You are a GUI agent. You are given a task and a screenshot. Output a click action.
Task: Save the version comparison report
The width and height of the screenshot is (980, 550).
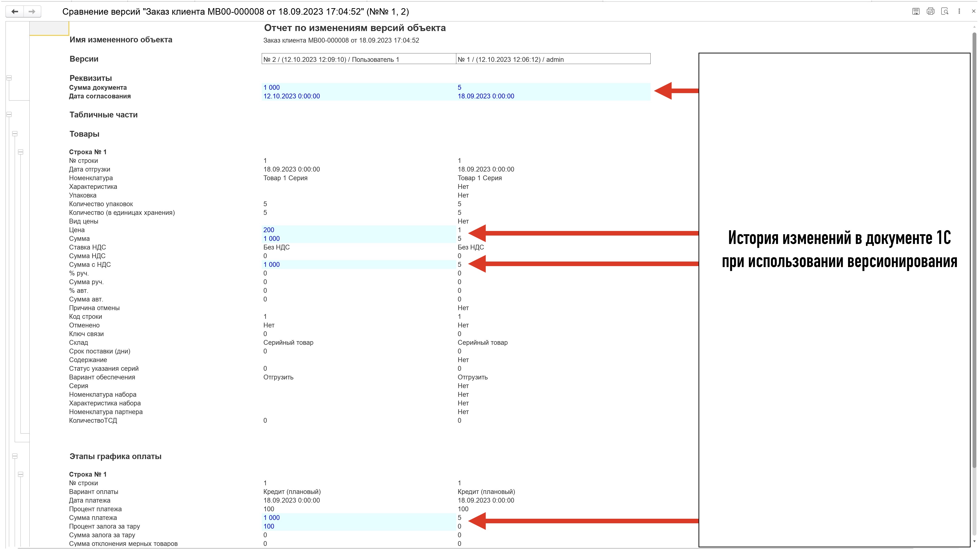point(916,11)
